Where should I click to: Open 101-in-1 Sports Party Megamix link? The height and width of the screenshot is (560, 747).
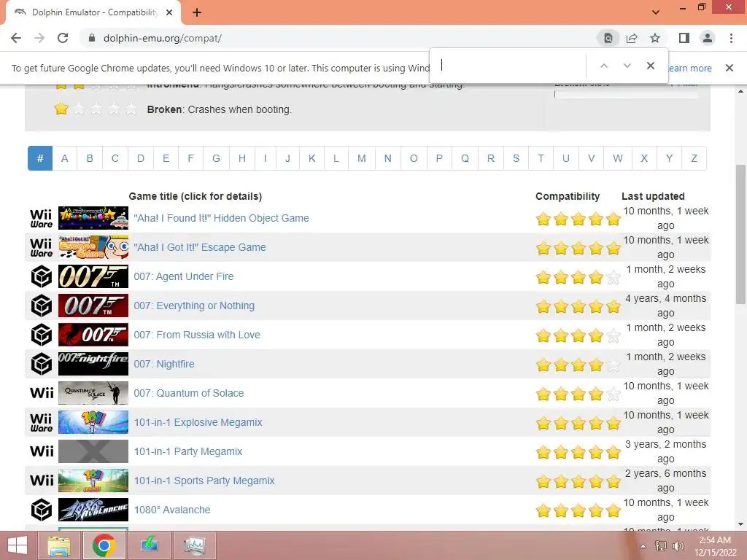click(204, 481)
